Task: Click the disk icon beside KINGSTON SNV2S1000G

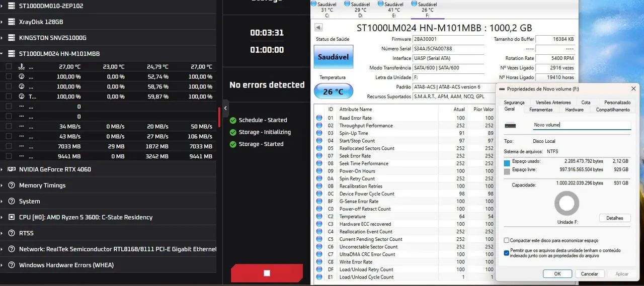Action: click(11, 38)
